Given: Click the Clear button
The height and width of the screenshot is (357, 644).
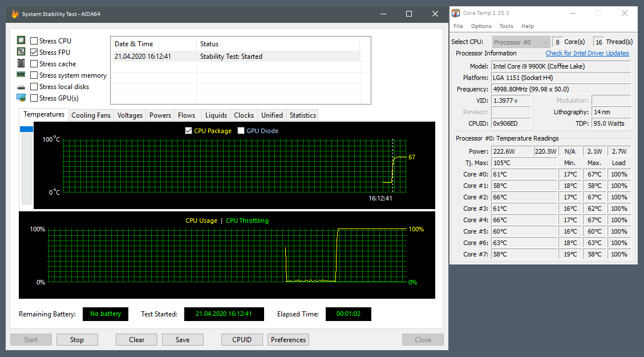Looking at the screenshot, I should coord(137,340).
